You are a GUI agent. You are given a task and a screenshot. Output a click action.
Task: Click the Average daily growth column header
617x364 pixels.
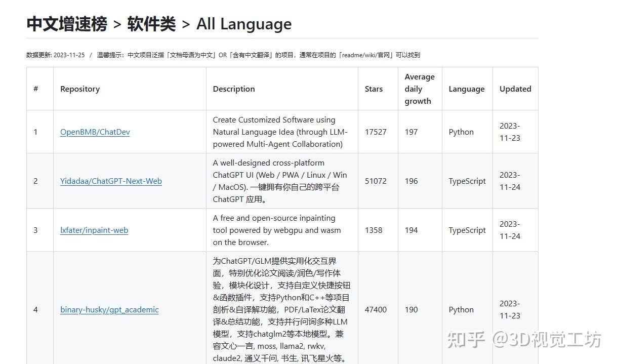(420, 89)
